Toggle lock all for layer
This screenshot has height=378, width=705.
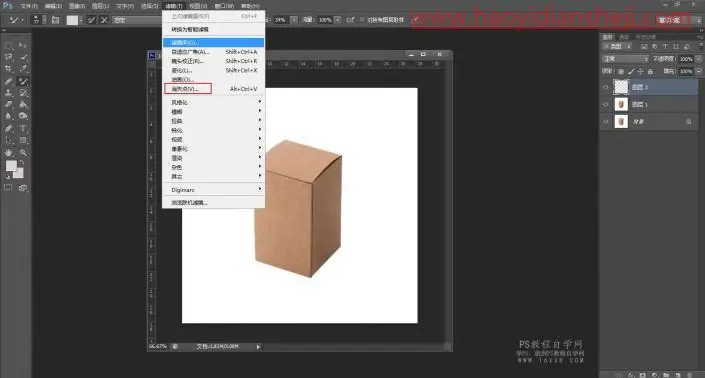pos(650,71)
